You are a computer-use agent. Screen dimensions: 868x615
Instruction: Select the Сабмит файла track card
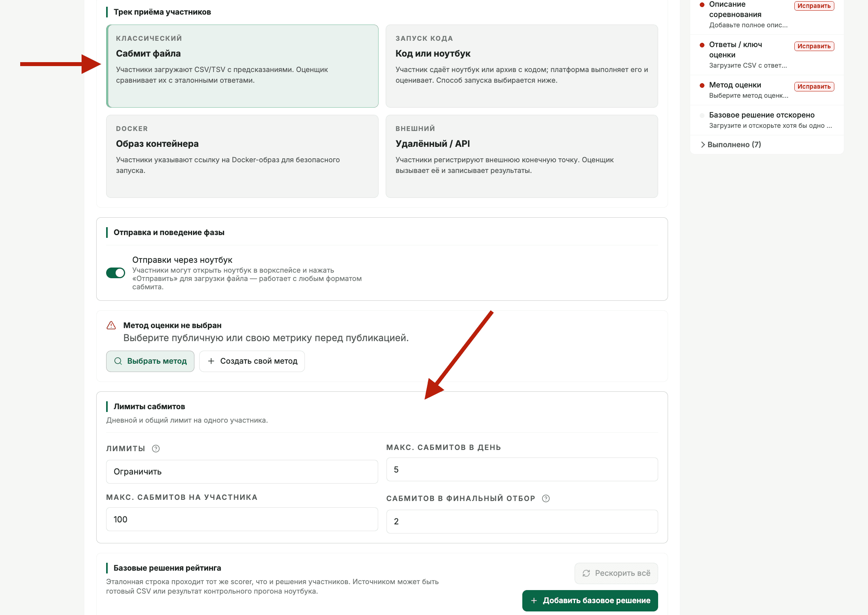point(242,66)
